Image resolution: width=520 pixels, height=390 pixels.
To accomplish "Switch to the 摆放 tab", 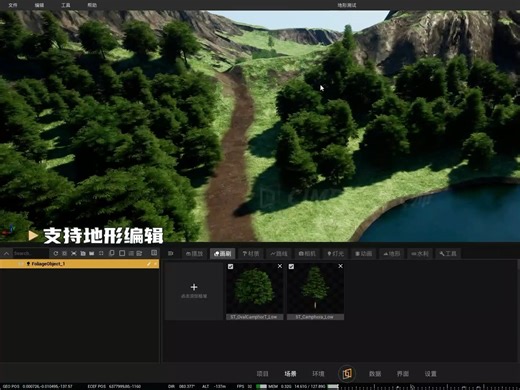I will [194, 254].
